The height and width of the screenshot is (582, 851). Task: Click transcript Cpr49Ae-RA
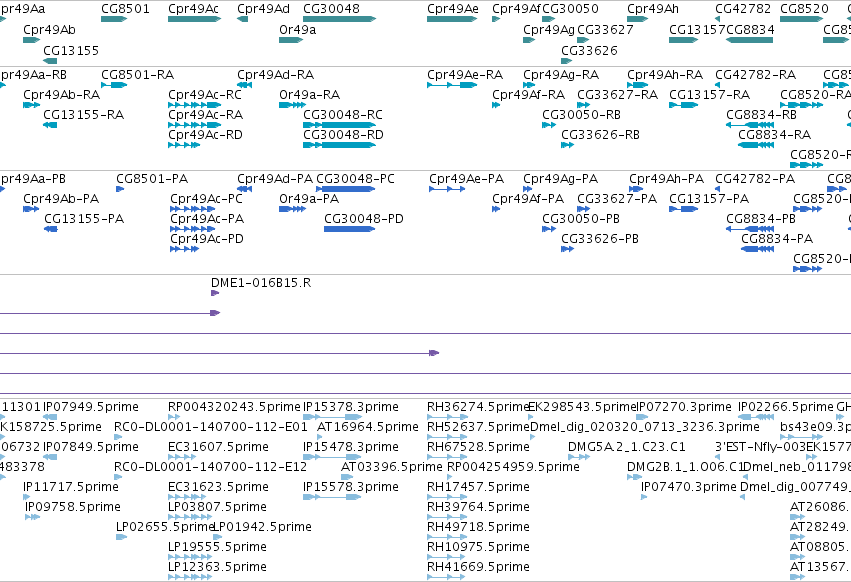coord(465,75)
